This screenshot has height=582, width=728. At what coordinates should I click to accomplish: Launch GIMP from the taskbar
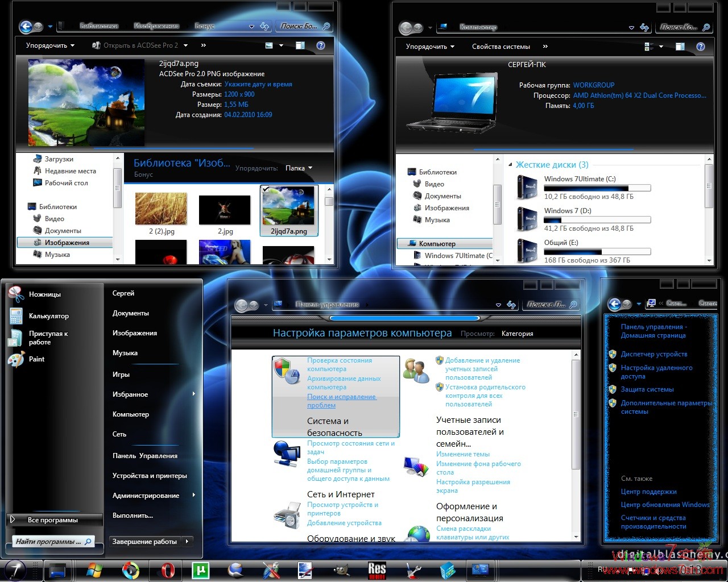(341, 569)
